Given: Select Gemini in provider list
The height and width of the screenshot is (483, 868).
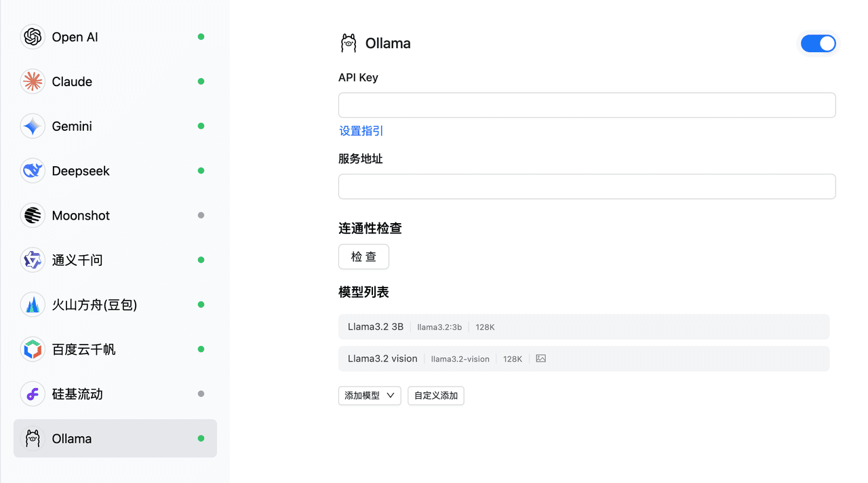Looking at the screenshot, I should pyautogui.click(x=115, y=126).
